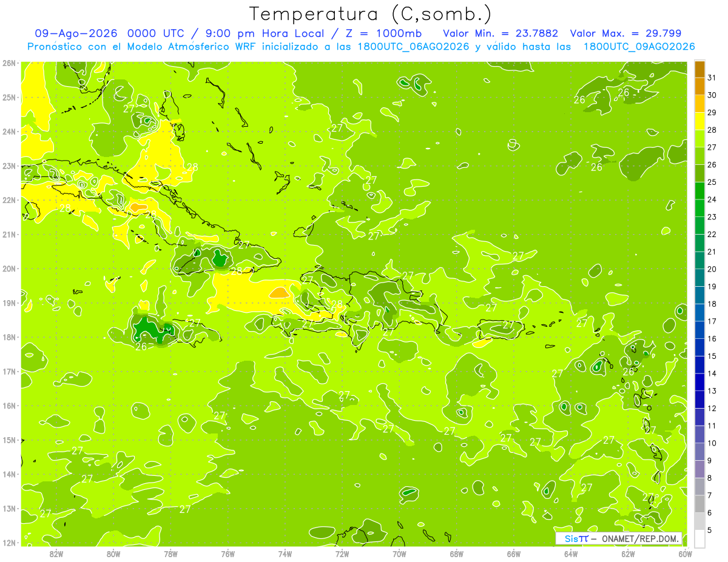This screenshot has width=728, height=562.
Task: Click the 'Temperatura (C,somb.)' map title
Action: coord(370,15)
